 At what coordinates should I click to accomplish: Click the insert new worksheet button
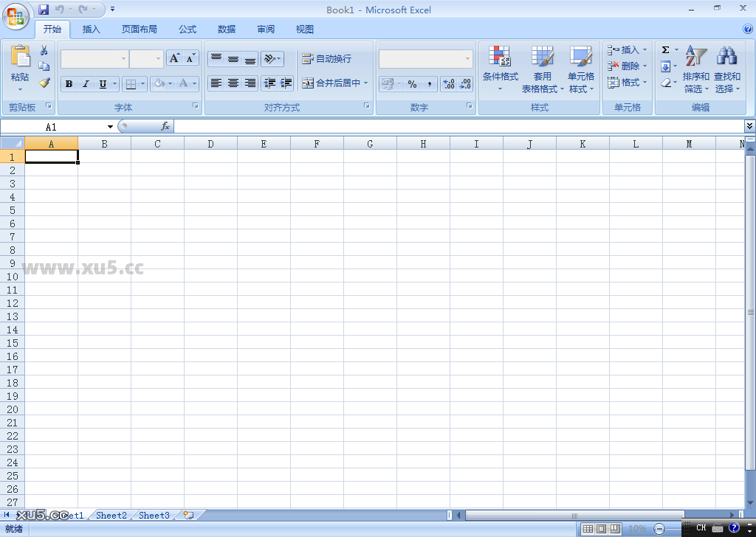tap(187, 515)
